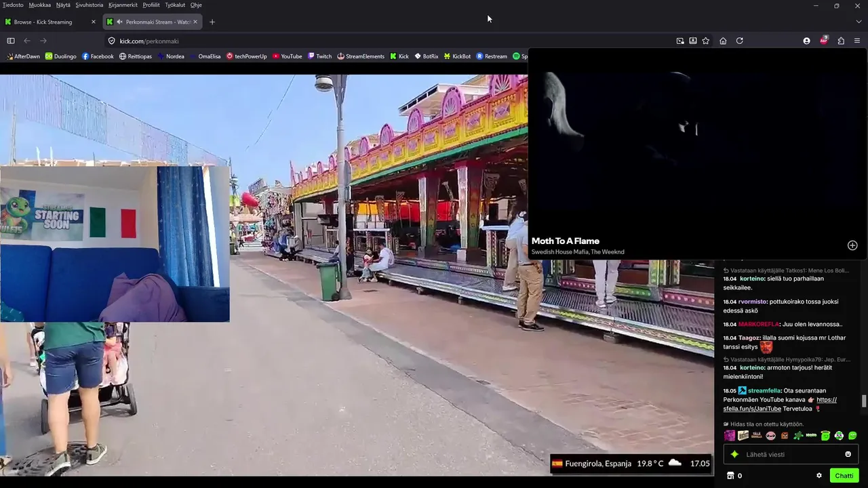Click Swedish House Mafia, The Weeknd artist text
Viewport: 868px width, 488px height.
(578, 252)
